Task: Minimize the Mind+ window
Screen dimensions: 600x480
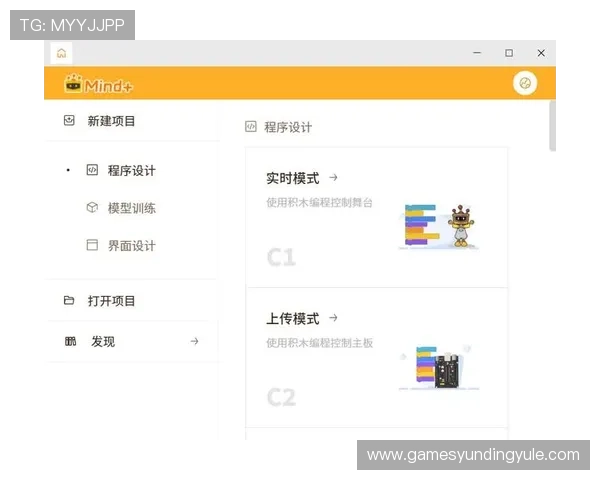Action: tap(477, 53)
